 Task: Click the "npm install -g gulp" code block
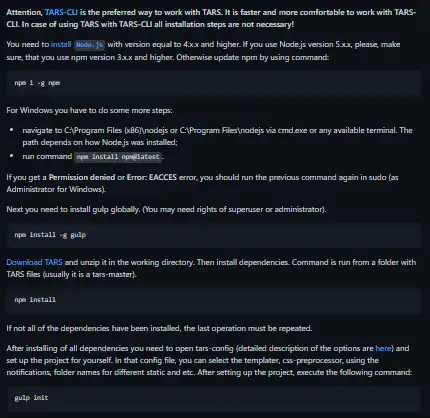[x=213, y=235]
